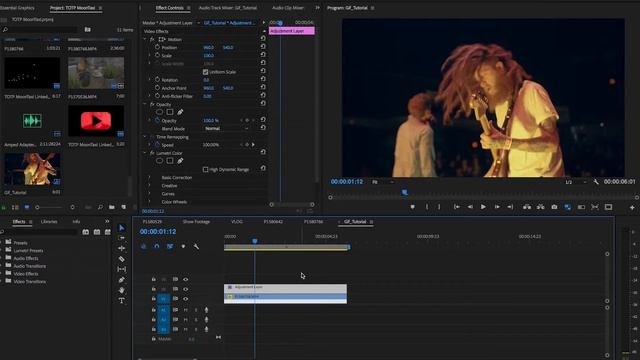Click the Find magnifier in Project panel footer

coord(100,207)
